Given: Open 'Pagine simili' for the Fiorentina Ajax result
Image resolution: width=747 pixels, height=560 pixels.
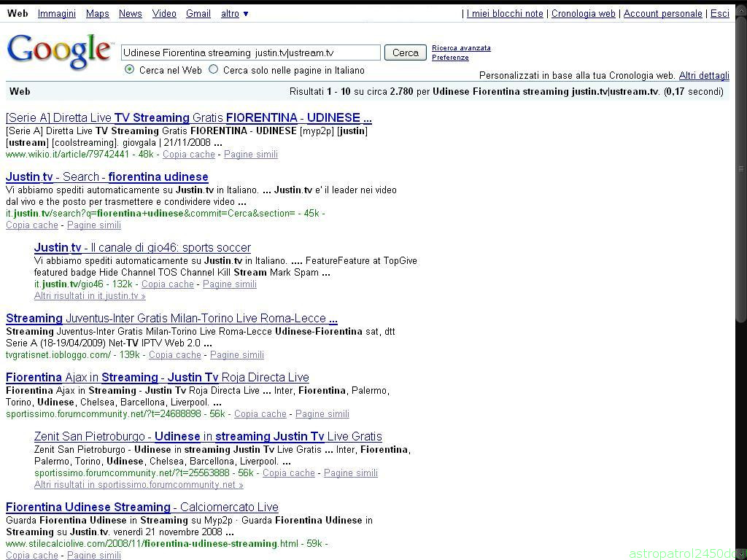Looking at the screenshot, I should pos(322,414).
